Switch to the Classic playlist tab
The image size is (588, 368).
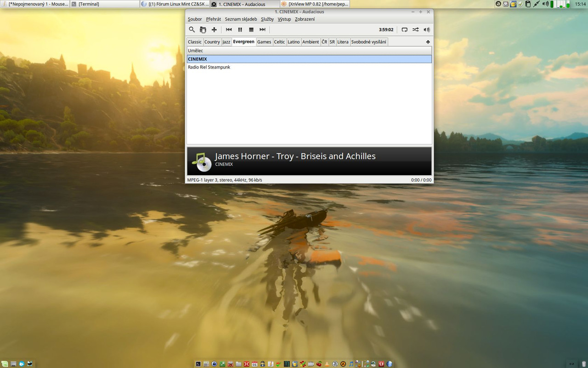click(195, 42)
